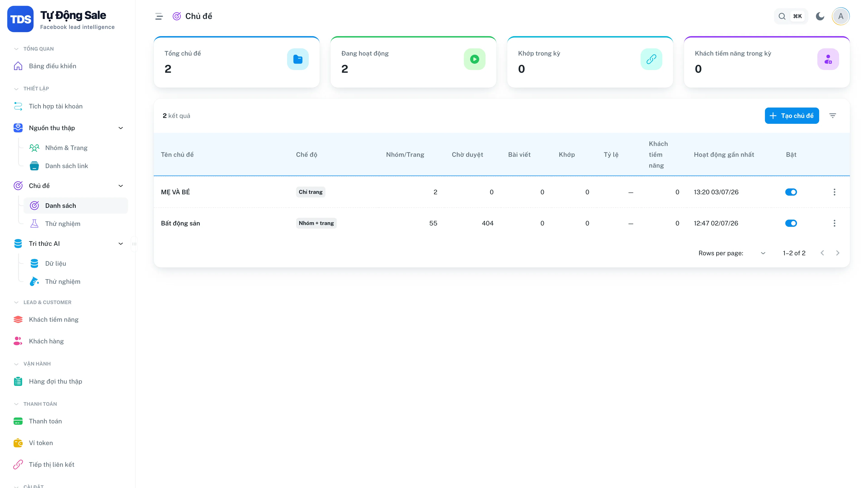Turn off the Bất động sản topic toggle
This screenshot has width=868, height=488.
pyautogui.click(x=791, y=223)
